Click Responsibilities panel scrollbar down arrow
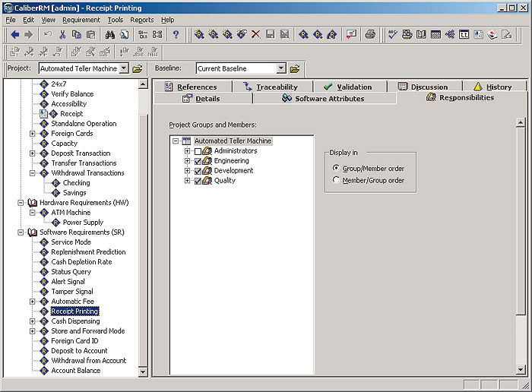Image resolution: width=532 pixels, height=392 pixels. tap(521, 370)
